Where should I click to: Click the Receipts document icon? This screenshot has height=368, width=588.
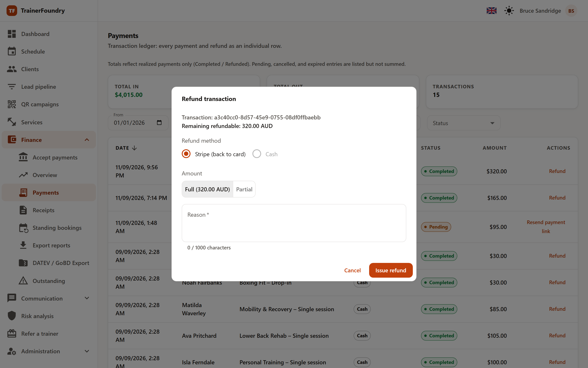point(23,210)
